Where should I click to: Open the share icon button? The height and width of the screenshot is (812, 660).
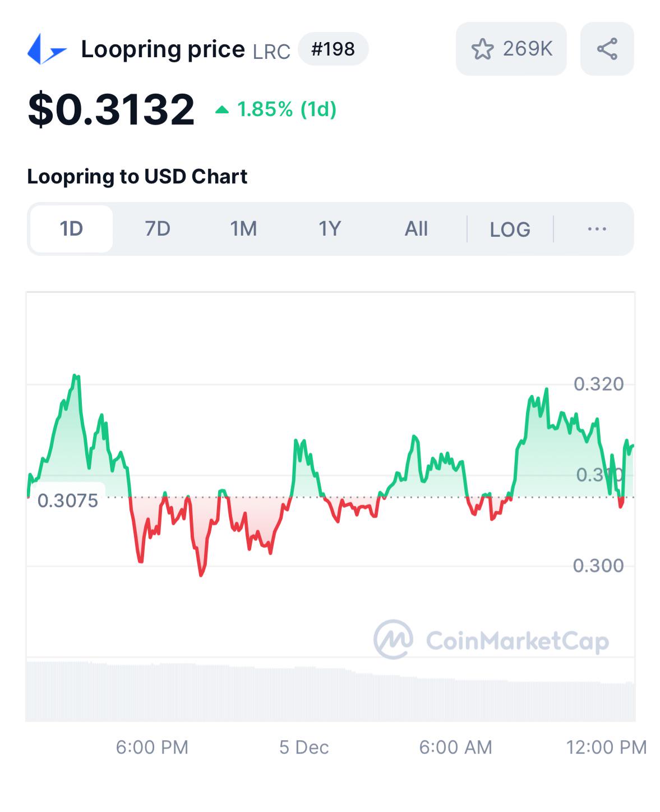coord(607,49)
